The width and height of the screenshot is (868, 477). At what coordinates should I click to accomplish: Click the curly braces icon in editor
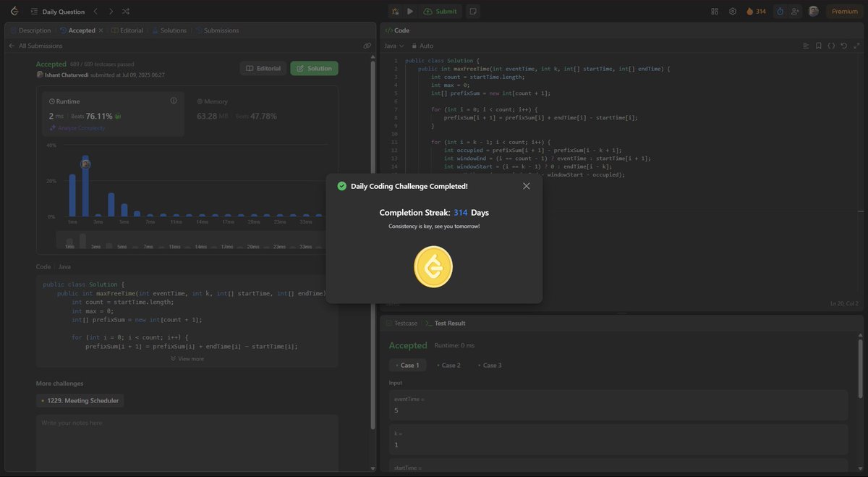(832, 46)
